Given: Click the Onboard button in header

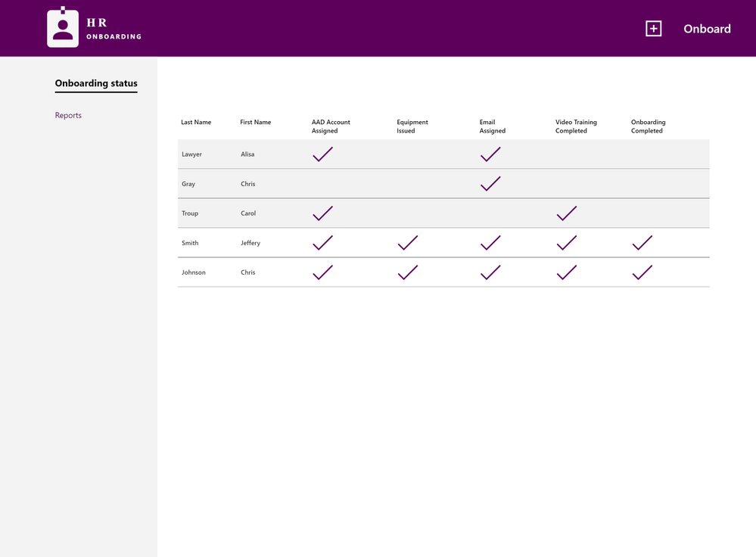Looking at the screenshot, I should pyautogui.click(x=707, y=29).
